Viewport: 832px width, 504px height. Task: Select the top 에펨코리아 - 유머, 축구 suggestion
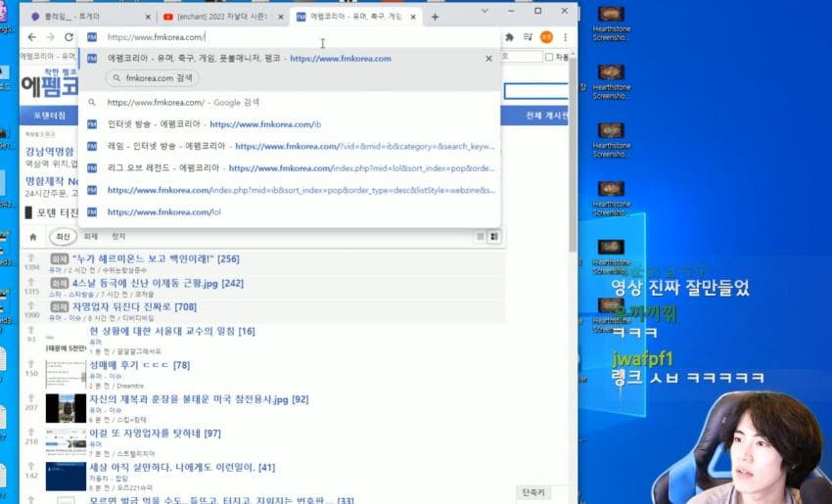click(x=289, y=59)
